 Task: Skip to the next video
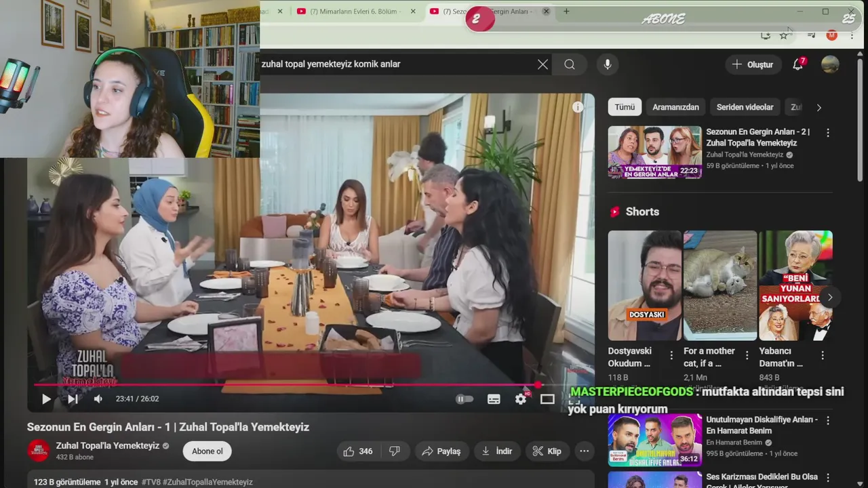(x=72, y=399)
